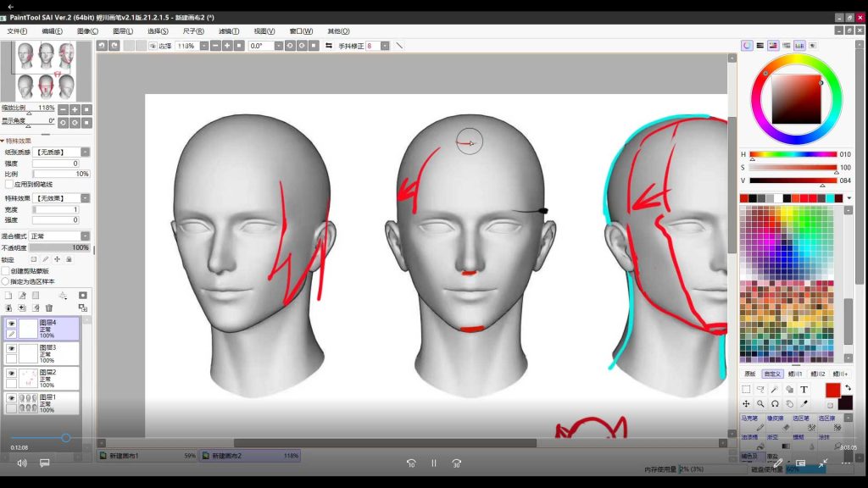Click the undo arrow in the toolbar
This screenshot has width=868, height=488.
[102, 46]
